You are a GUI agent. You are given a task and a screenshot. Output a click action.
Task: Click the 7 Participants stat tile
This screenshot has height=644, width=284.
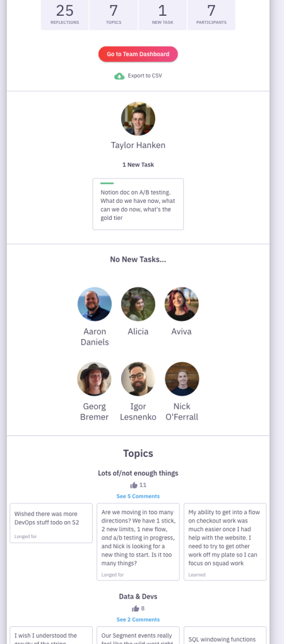click(x=211, y=14)
